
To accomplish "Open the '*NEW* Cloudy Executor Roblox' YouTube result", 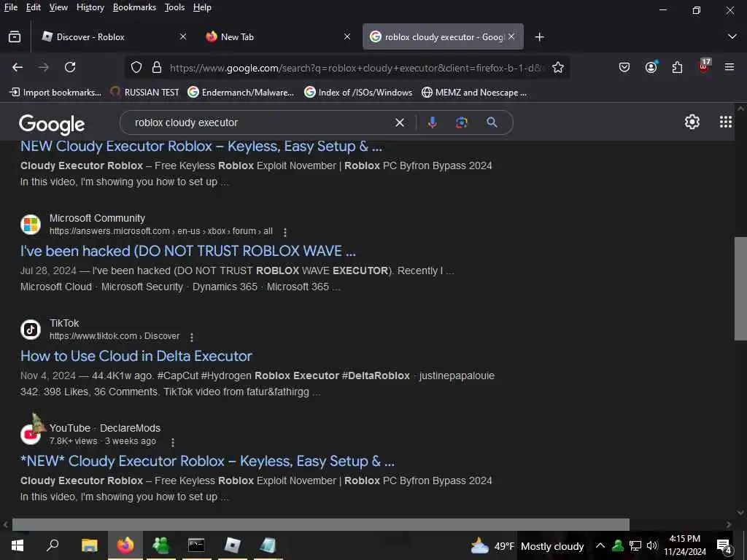I will click(208, 461).
